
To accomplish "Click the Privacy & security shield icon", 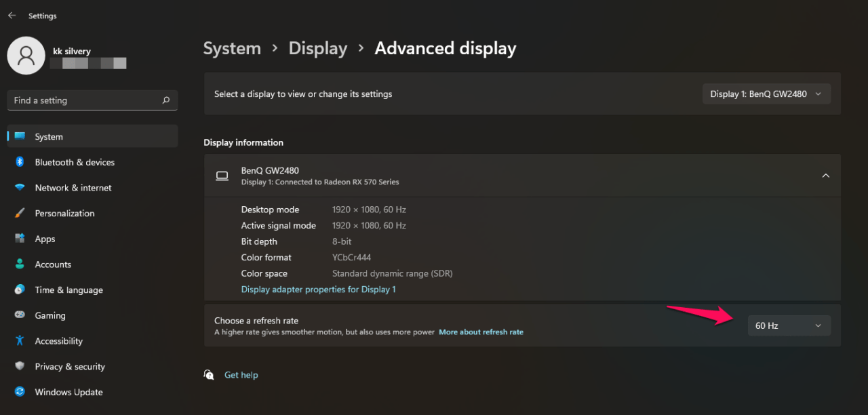I will (20, 366).
